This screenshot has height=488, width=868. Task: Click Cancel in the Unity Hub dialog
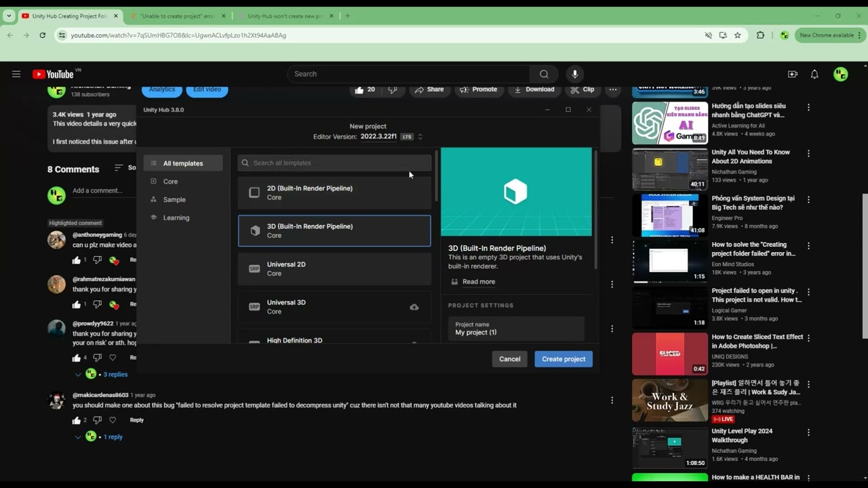pyautogui.click(x=510, y=359)
